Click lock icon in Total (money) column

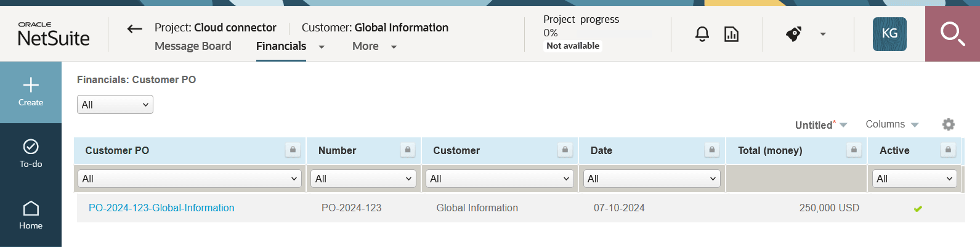pyautogui.click(x=854, y=150)
